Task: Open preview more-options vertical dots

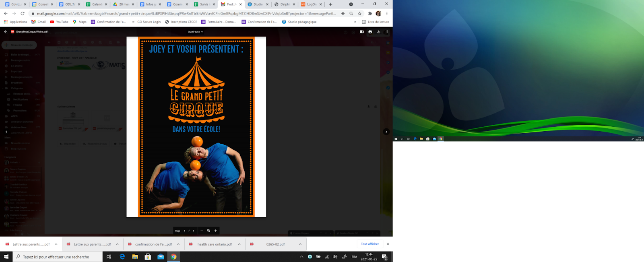Action: 387,32
